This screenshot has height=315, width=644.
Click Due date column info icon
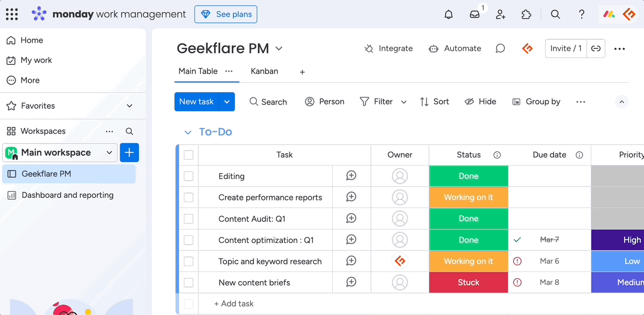[579, 155]
